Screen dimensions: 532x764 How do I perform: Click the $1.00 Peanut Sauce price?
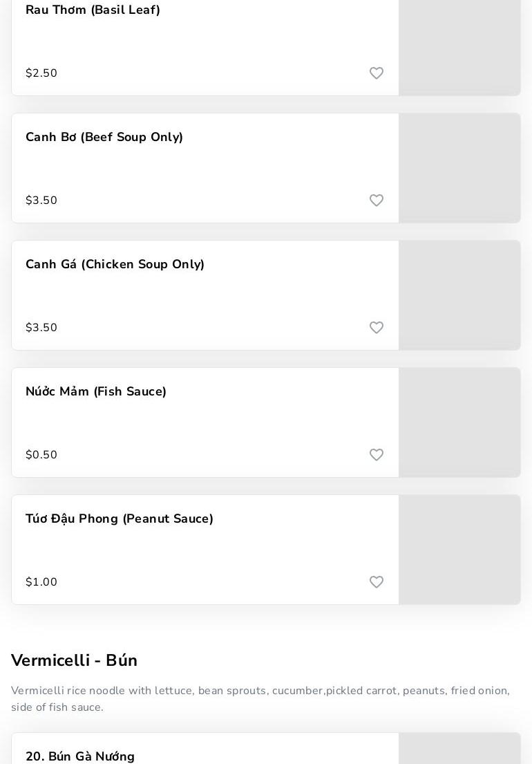41,582
